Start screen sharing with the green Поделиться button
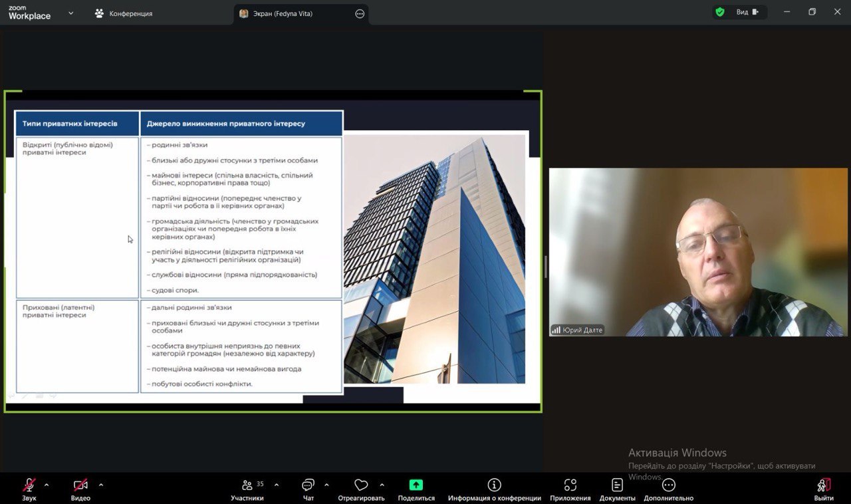The image size is (851, 504). (416, 485)
